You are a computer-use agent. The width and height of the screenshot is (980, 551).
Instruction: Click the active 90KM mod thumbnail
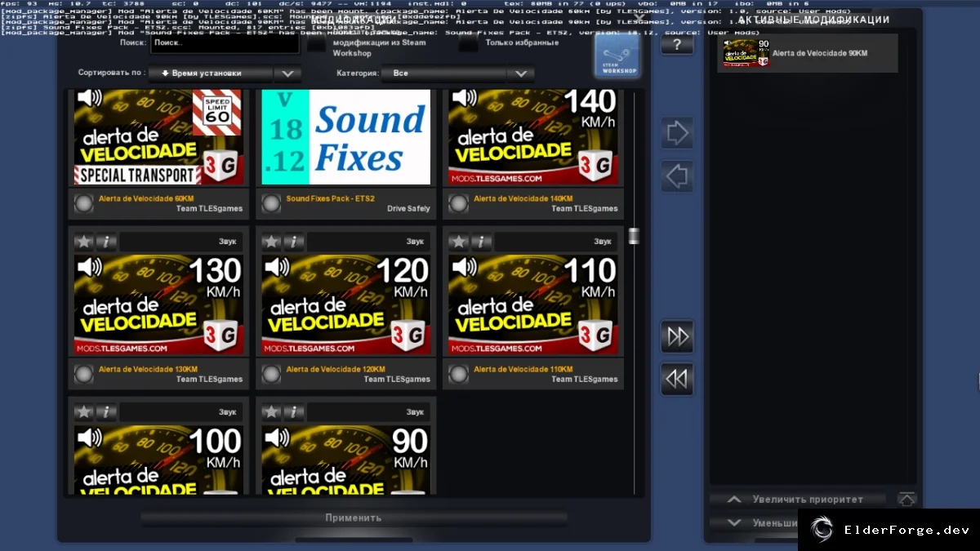point(746,53)
